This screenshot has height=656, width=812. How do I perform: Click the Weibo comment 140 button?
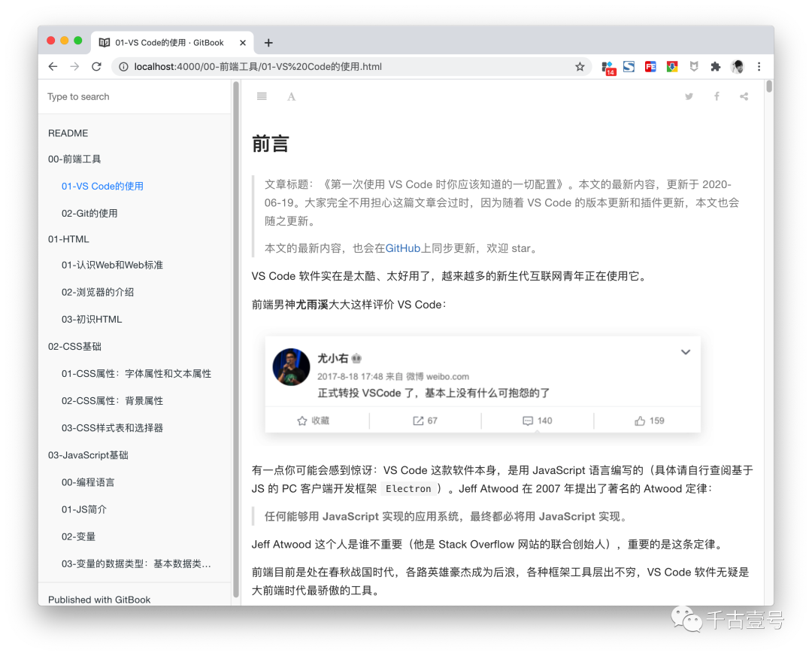538,421
